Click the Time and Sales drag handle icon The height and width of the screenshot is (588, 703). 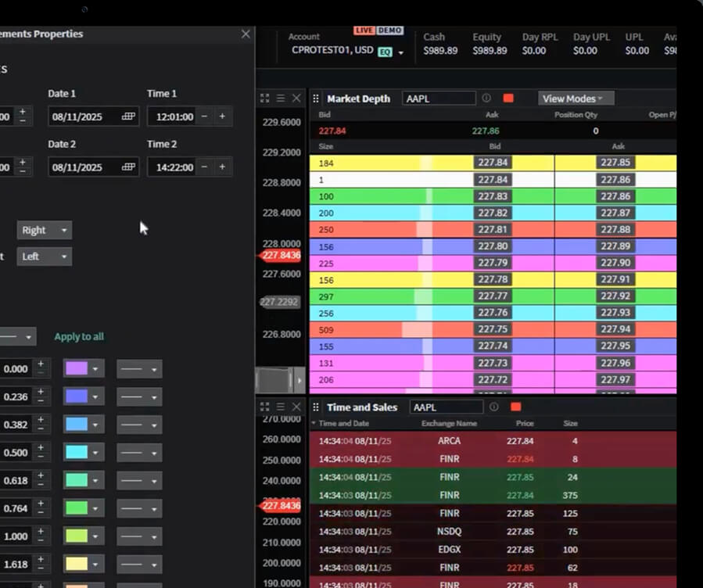(x=317, y=407)
